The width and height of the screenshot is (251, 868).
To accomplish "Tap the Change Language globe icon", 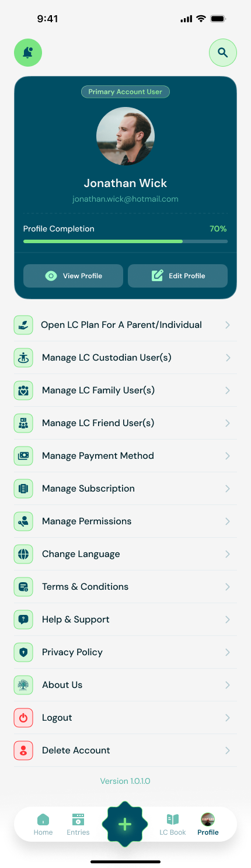I will pyautogui.click(x=23, y=554).
